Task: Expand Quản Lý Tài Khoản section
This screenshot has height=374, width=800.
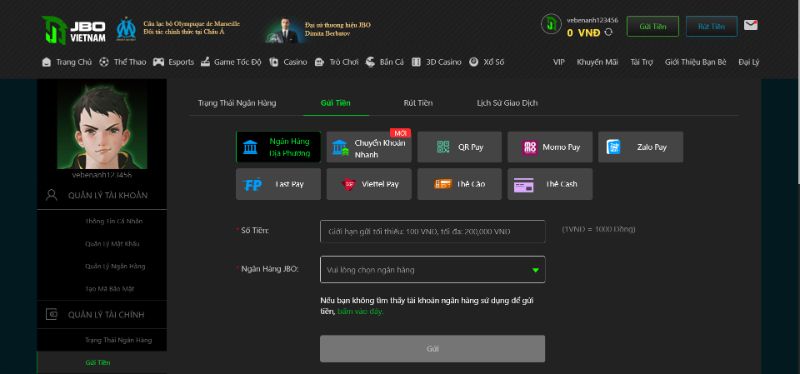Action: point(102,195)
